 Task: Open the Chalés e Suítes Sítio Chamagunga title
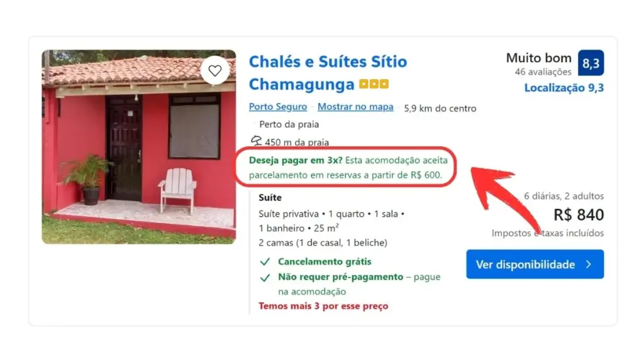click(x=328, y=73)
